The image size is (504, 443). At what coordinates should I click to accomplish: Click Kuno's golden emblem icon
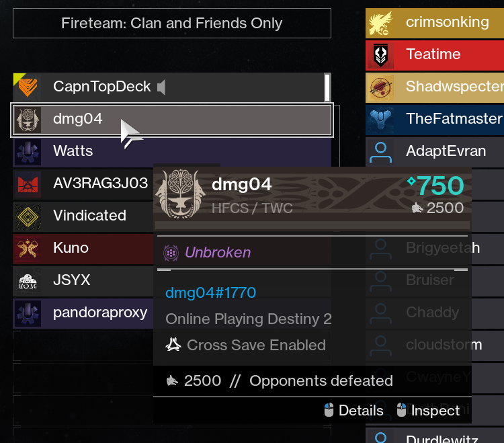(28, 249)
